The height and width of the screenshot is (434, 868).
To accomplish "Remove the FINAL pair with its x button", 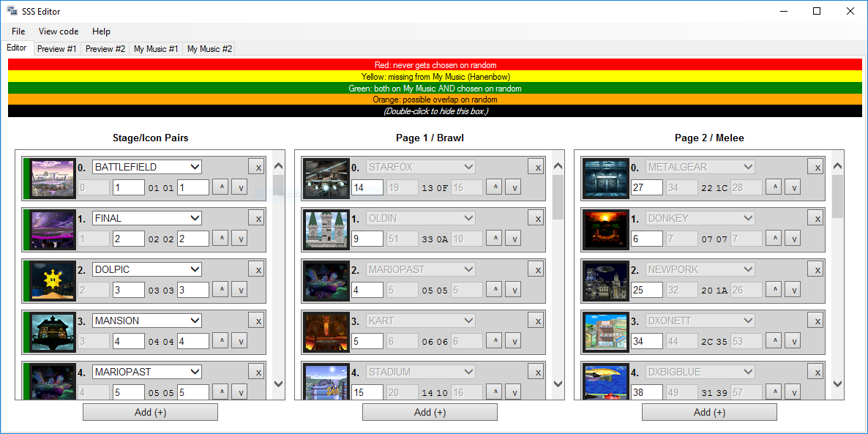I will point(255,218).
